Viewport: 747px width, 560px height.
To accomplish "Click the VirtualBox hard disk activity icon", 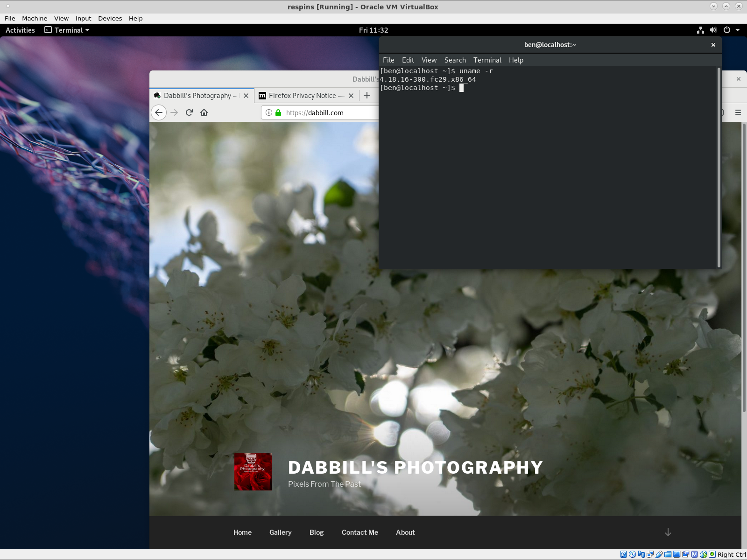I will click(x=623, y=554).
